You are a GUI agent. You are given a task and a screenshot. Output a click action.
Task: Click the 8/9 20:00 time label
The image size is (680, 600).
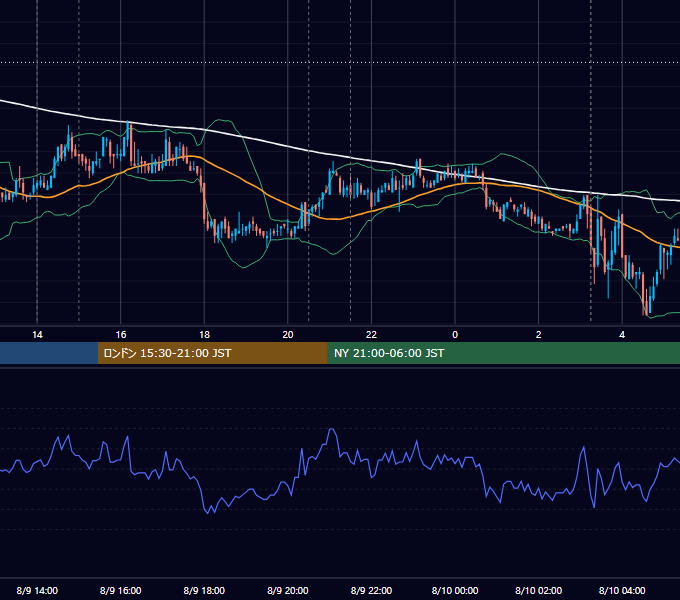(x=288, y=590)
